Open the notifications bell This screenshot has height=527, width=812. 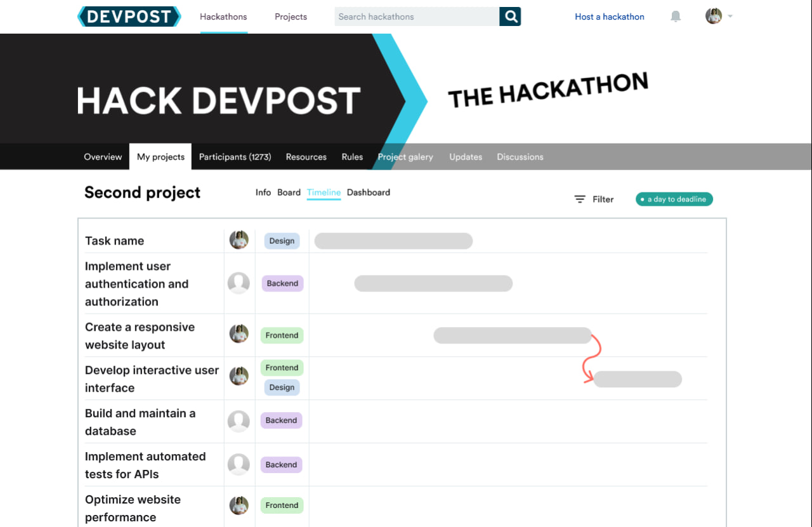pos(676,17)
